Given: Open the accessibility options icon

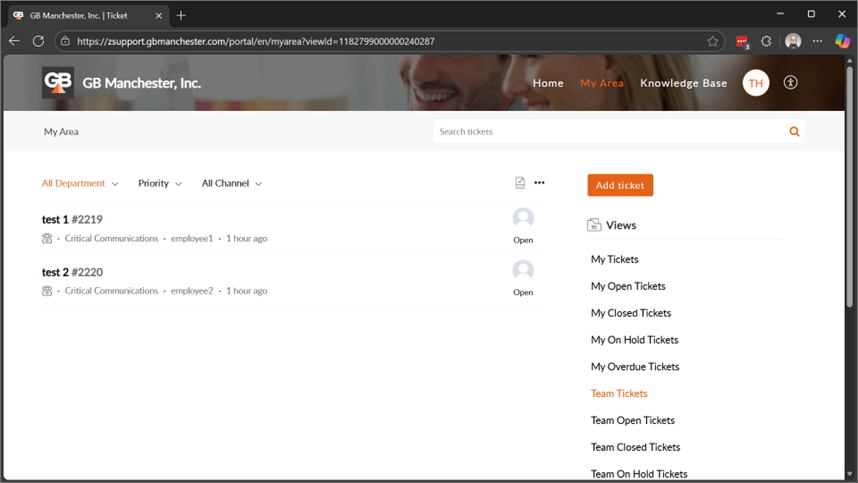Looking at the screenshot, I should [790, 83].
